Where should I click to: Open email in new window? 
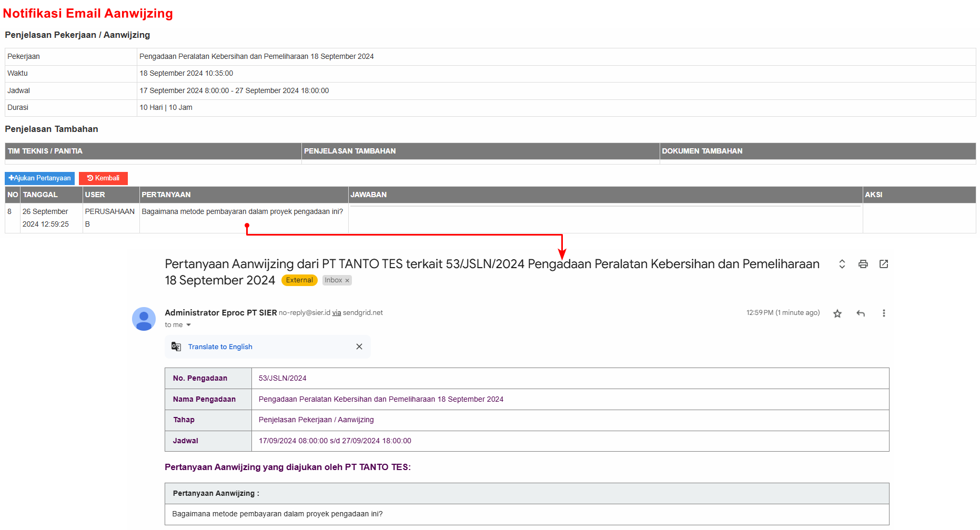click(x=884, y=264)
